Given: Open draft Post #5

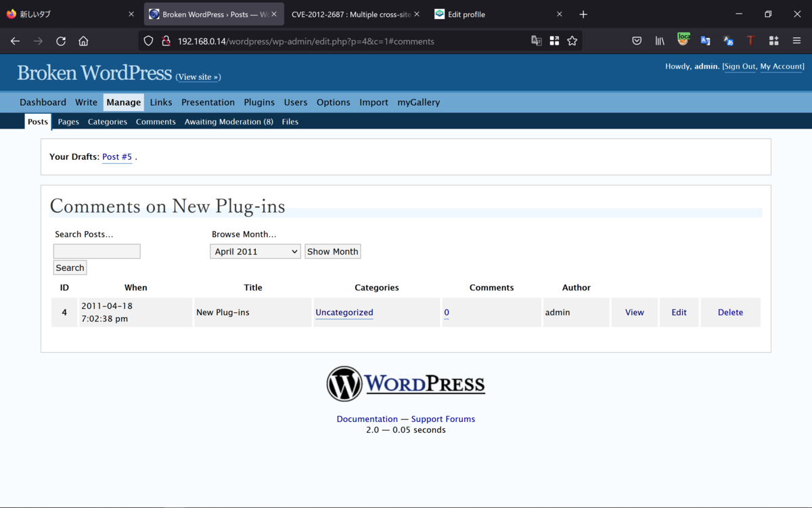Looking at the screenshot, I should pyautogui.click(x=117, y=157).
